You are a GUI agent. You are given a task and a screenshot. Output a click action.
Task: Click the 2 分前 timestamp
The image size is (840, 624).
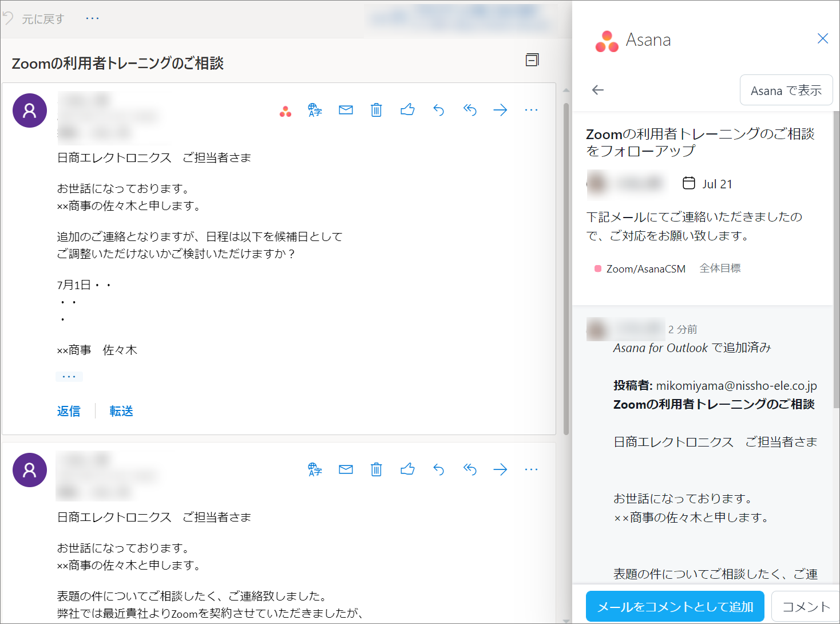point(683,329)
